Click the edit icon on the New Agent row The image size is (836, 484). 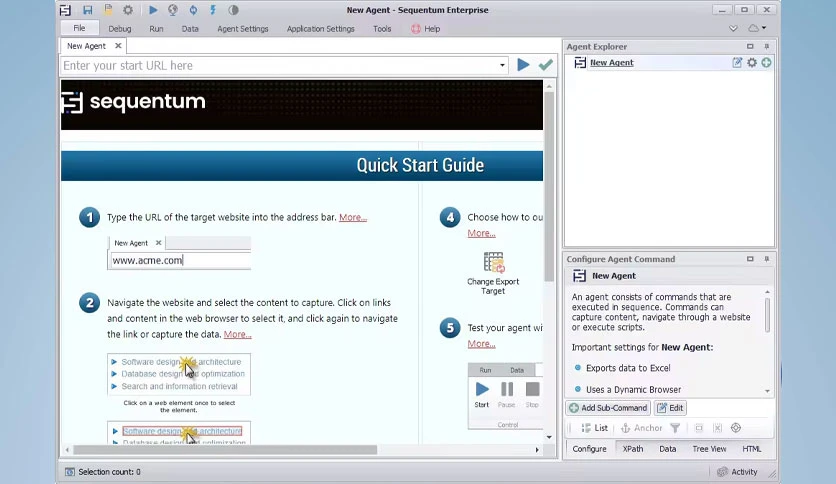point(737,62)
